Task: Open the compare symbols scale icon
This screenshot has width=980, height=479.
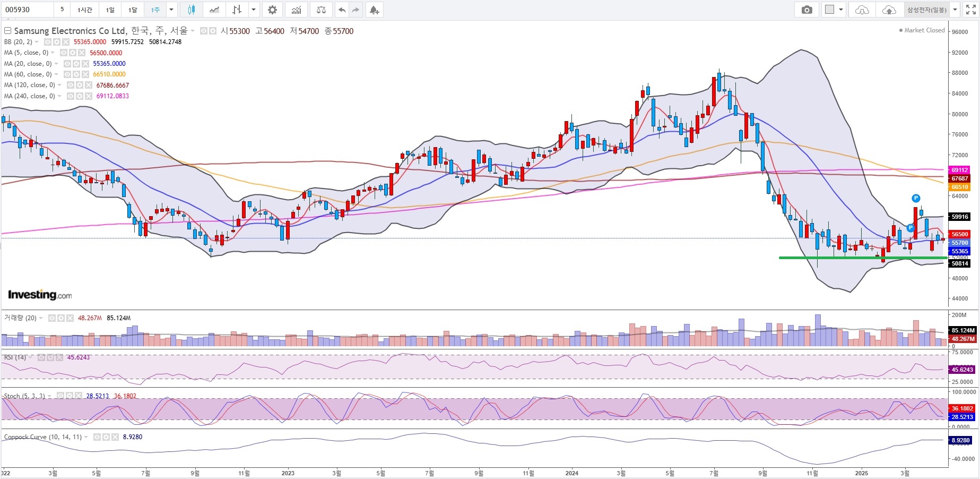Action: pyautogui.click(x=321, y=10)
